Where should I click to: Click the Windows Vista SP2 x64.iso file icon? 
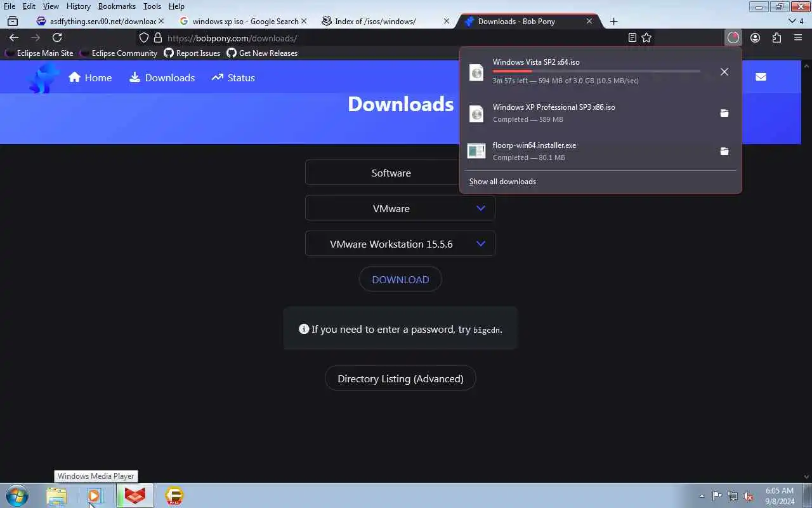[x=476, y=72]
